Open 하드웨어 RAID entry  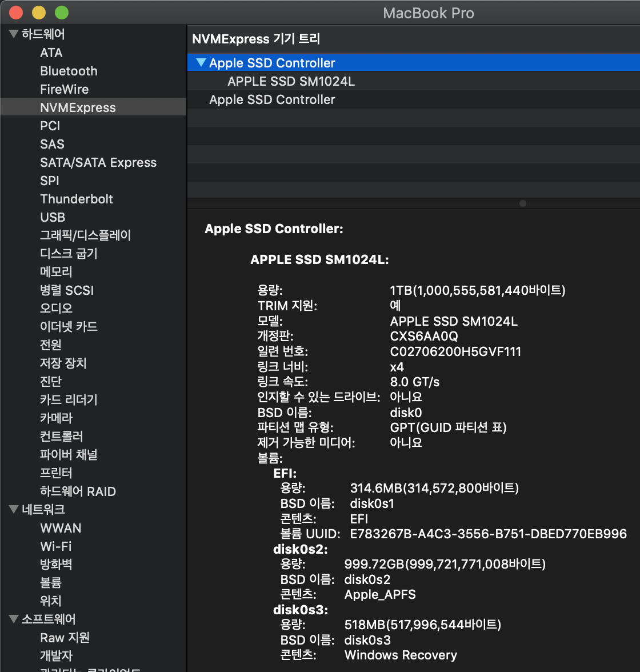[78, 491]
